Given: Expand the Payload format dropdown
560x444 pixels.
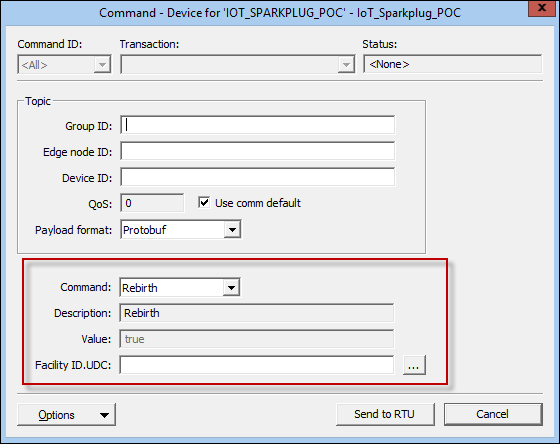Looking at the screenshot, I should click(232, 230).
